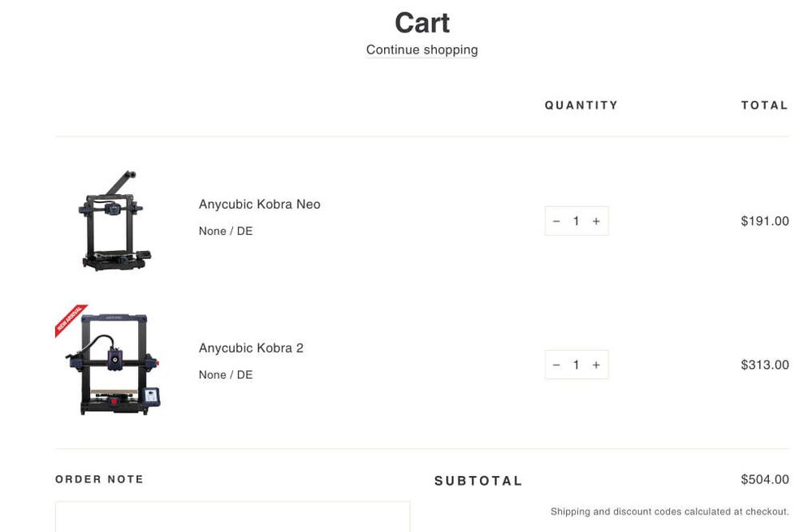Open the Anycubic Kobra Neo product image
812x532 pixels.
114,221
